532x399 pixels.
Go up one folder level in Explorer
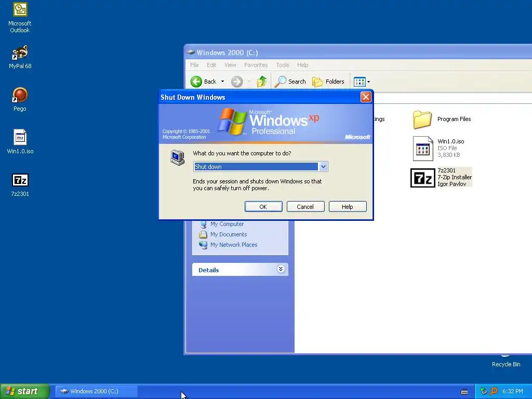tap(262, 82)
